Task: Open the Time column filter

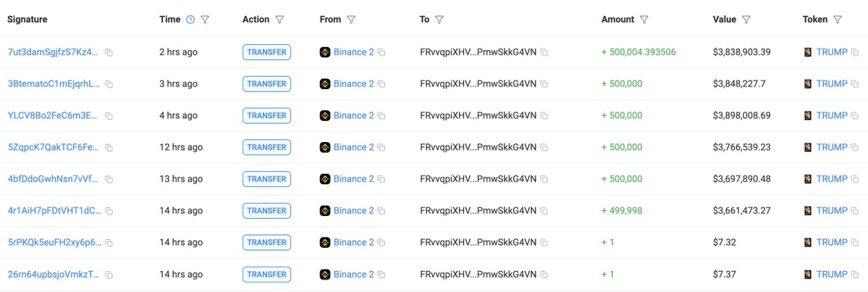Action: point(205,20)
